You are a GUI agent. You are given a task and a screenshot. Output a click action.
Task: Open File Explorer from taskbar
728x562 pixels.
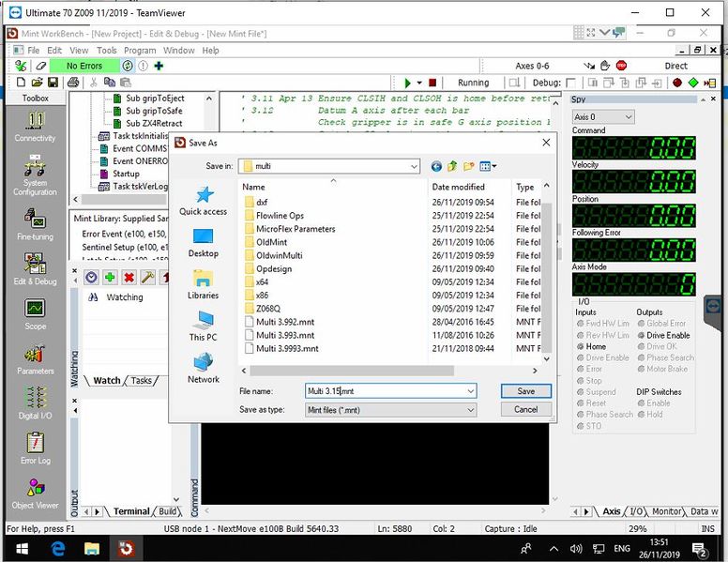click(91, 549)
